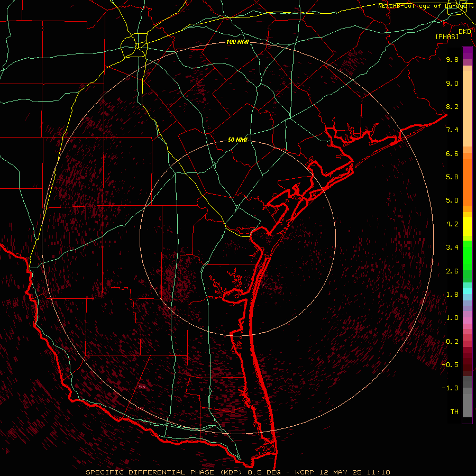Viewport: 476px width, 476px height.
Task: Click the TH threshold label on the scale
Action: pyautogui.click(x=454, y=412)
